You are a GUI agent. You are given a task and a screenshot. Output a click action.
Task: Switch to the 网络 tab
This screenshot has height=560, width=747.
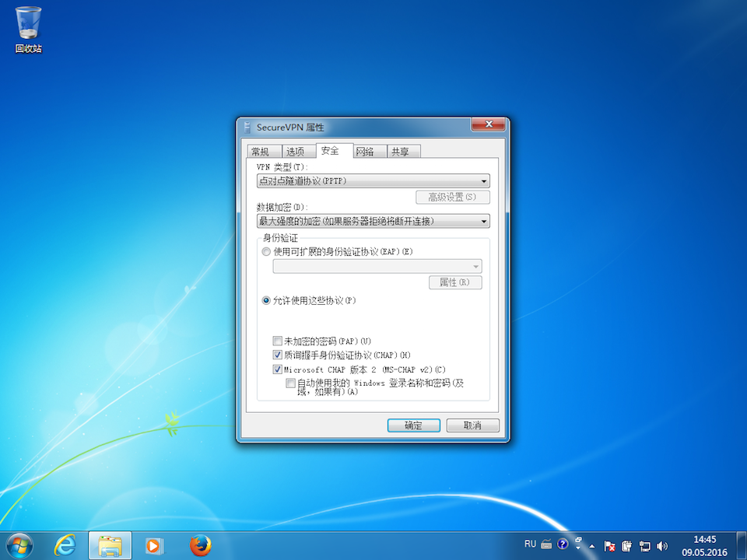(x=370, y=152)
